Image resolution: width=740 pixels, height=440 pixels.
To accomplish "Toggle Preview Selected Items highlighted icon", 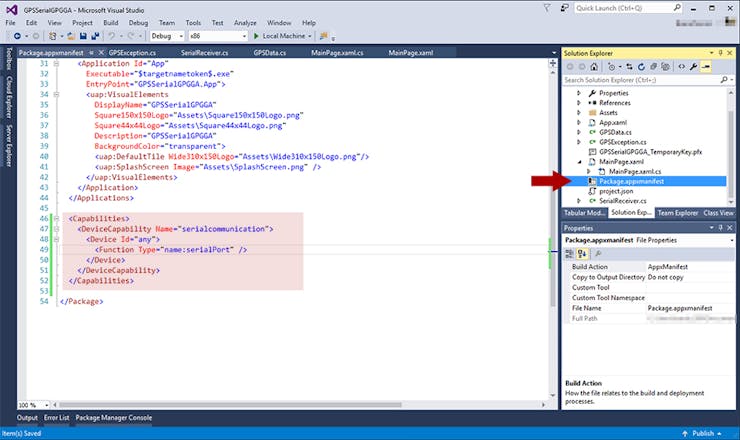I will [x=706, y=67].
